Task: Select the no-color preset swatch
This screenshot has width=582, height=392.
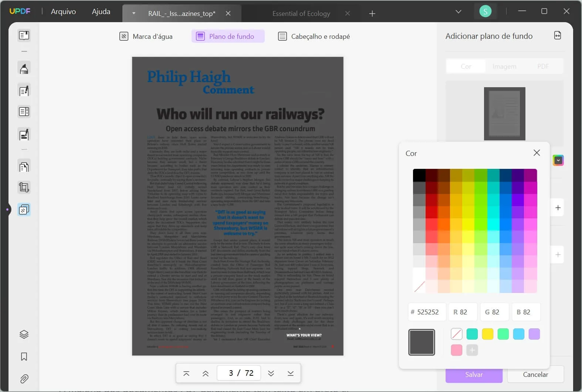Action: click(x=457, y=334)
